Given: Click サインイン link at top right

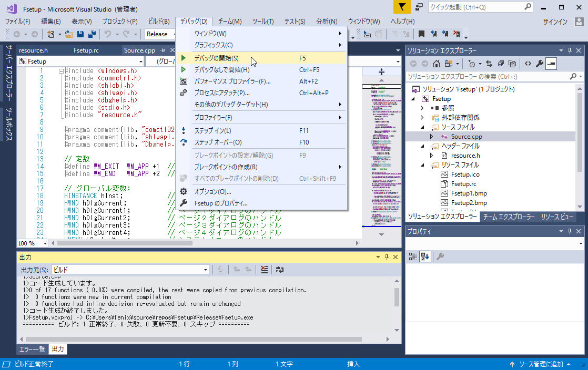Looking at the screenshot, I should click(555, 22).
